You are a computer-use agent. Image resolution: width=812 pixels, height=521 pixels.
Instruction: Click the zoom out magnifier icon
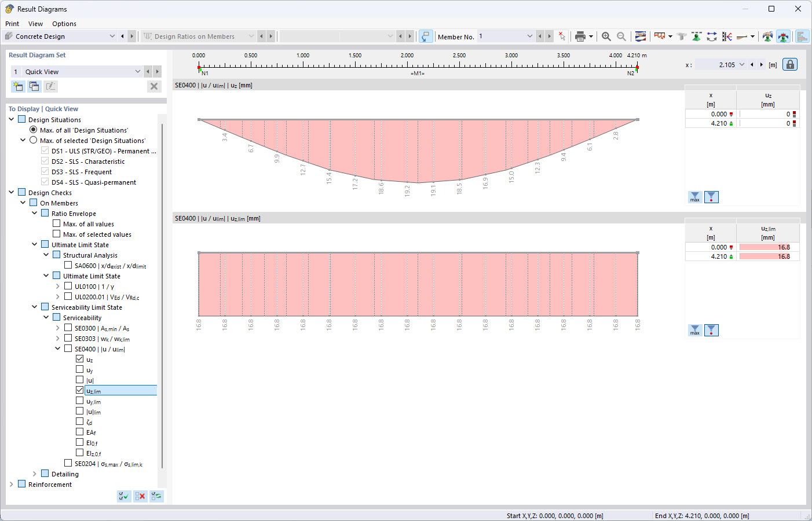click(x=621, y=36)
